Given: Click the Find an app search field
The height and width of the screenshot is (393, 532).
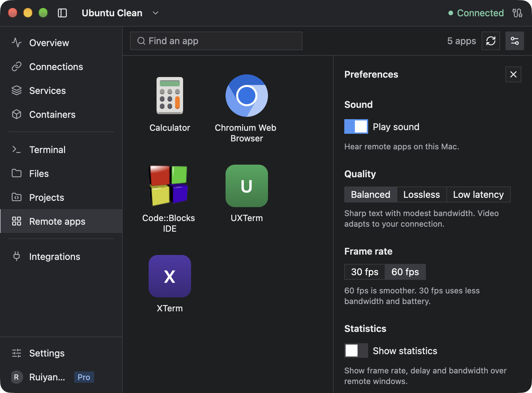Looking at the screenshot, I should pos(216,41).
